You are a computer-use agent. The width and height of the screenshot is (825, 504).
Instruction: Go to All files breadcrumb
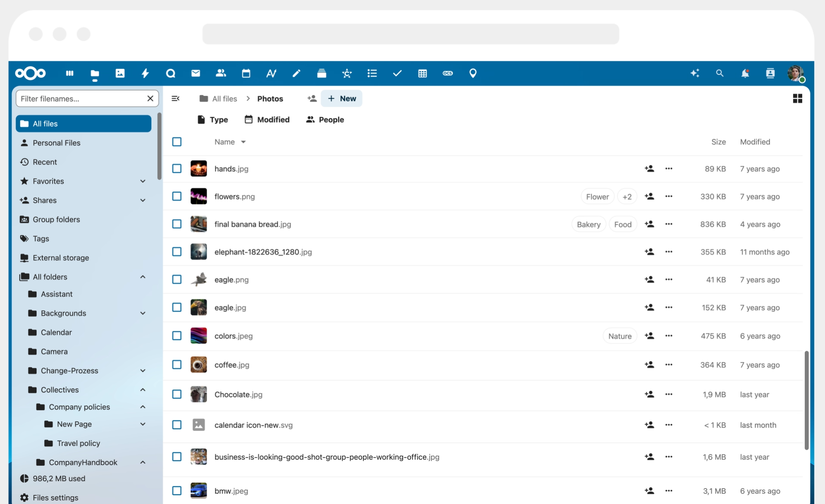218,99
